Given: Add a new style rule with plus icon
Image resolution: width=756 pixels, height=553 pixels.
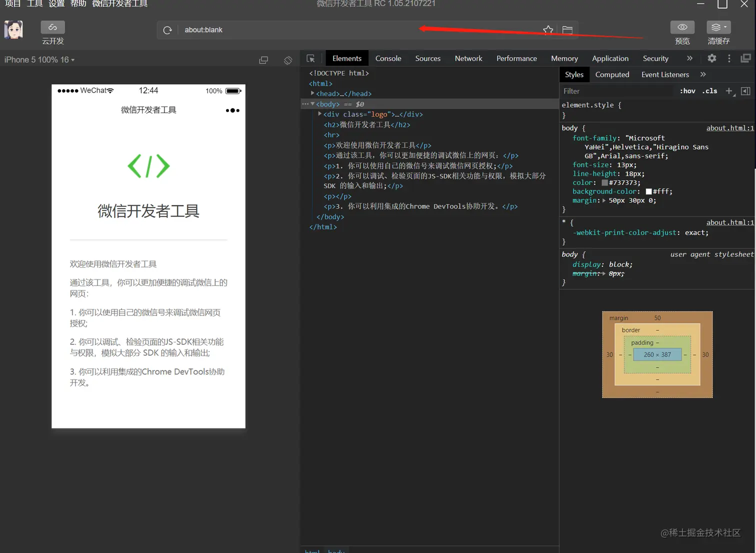Looking at the screenshot, I should [x=729, y=91].
